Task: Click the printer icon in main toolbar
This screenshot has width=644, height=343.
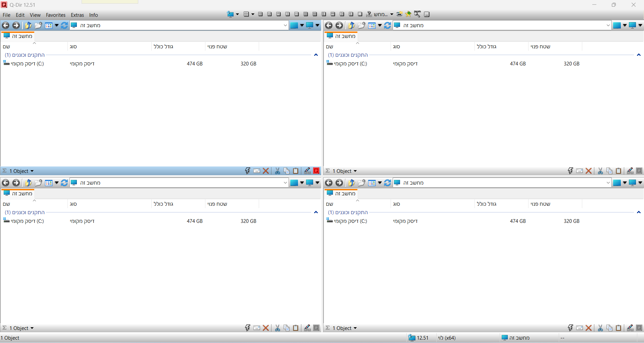Action: pos(399,14)
